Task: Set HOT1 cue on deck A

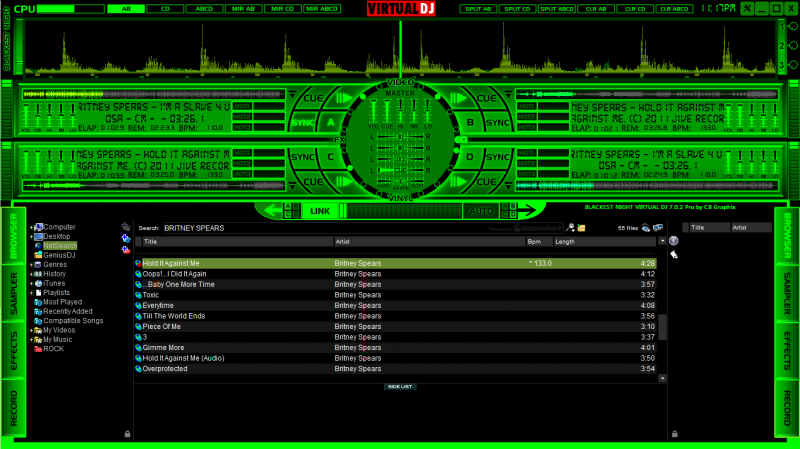Action: pyautogui.click(x=242, y=106)
